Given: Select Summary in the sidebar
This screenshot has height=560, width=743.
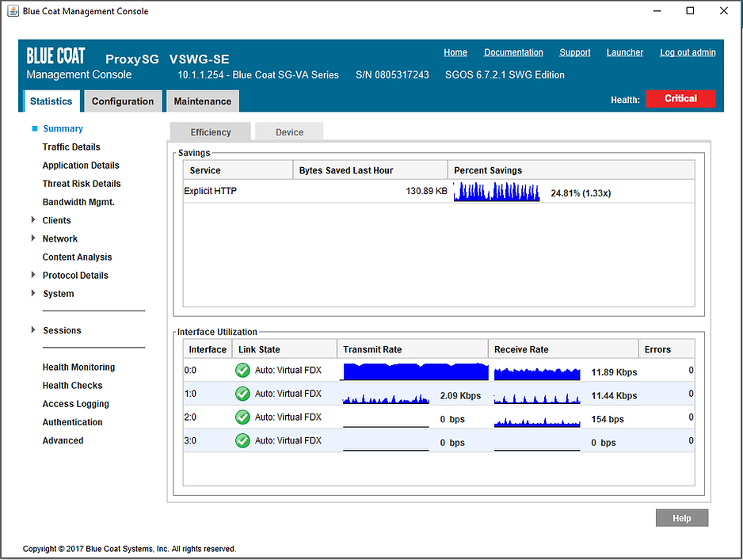Looking at the screenshot, I should coord(63,128).
